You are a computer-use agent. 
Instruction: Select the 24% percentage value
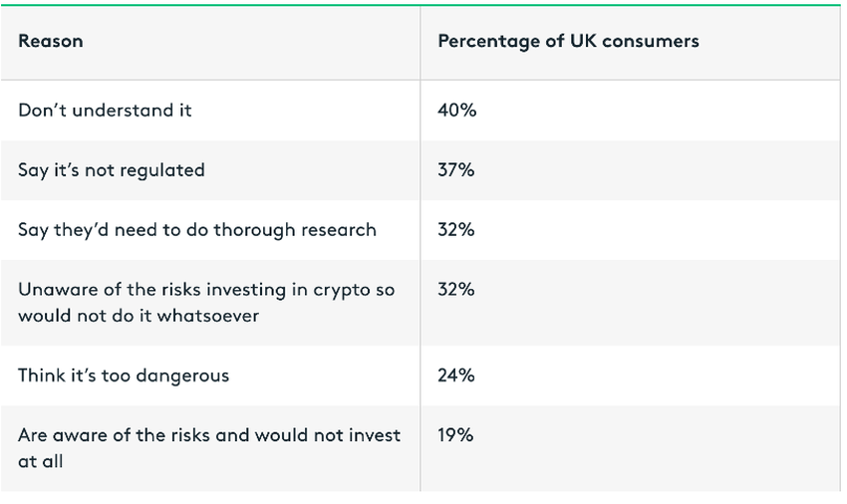coord(455,376)
